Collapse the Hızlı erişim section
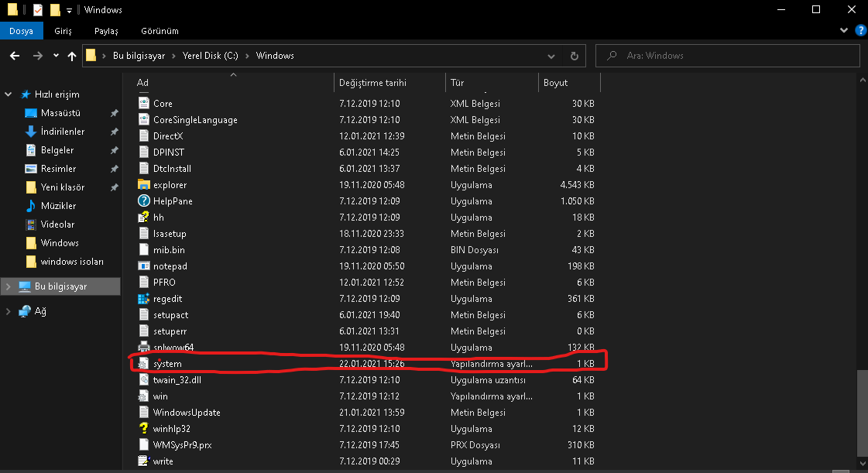Screen dimensions: 868x473 coord(9,94)
